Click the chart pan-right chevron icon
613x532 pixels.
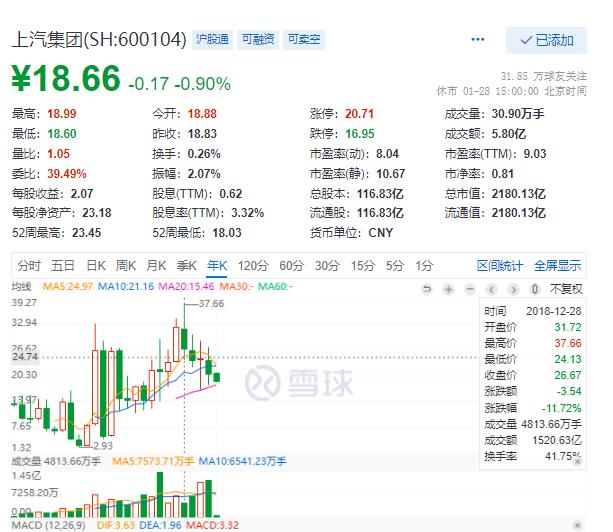(x=513, y=289)
